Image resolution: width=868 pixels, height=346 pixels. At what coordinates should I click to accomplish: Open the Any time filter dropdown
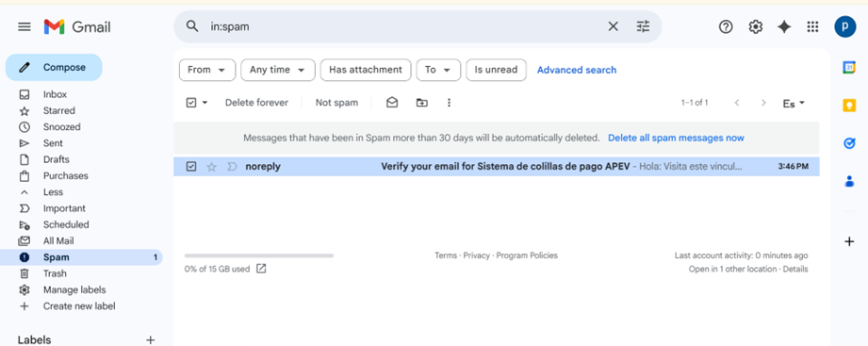(x=278, y=70)
